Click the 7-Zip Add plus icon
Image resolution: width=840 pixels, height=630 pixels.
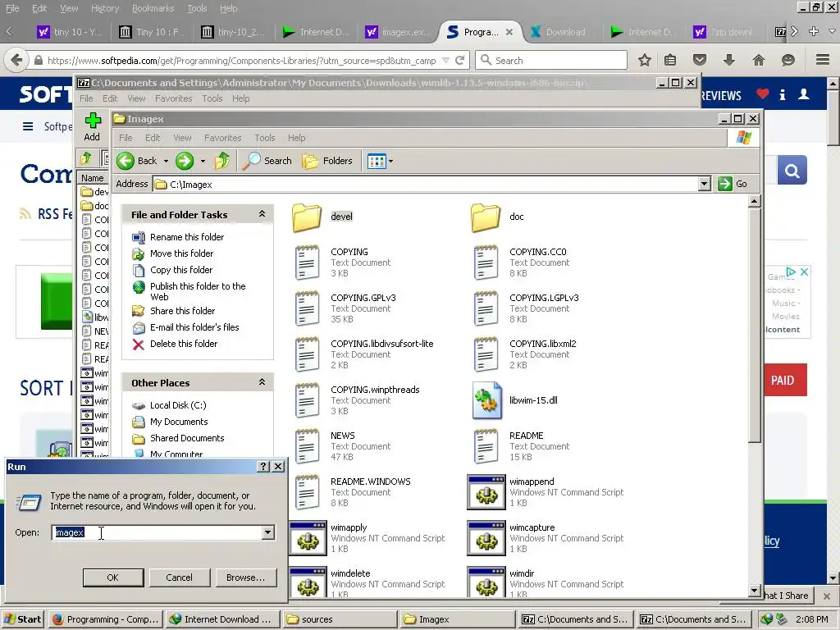pyautogui.click(x=92, y=121)
